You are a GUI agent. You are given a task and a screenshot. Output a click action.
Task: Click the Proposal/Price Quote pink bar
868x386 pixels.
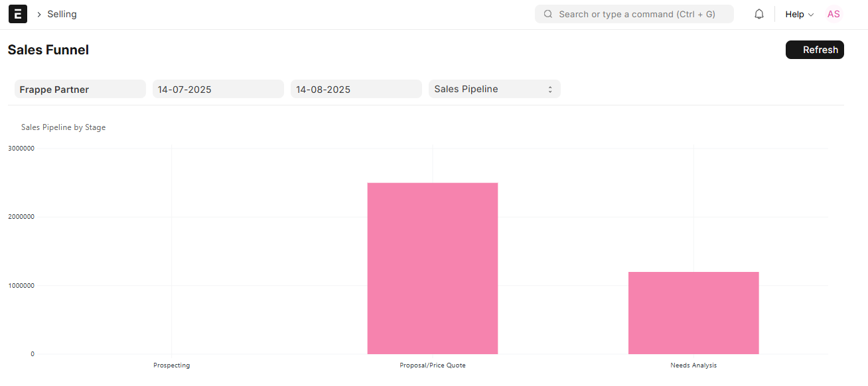click(x=433, y=269)
